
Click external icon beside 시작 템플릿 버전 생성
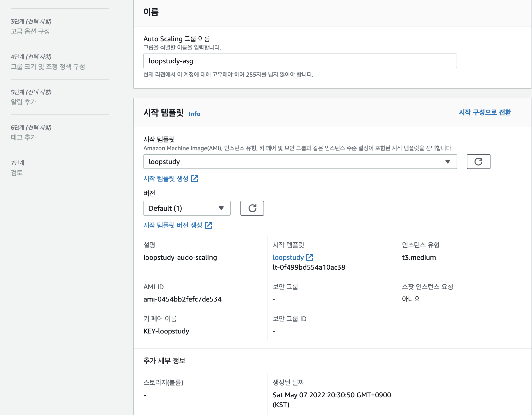pyautogui.click(x=208, y=225)
